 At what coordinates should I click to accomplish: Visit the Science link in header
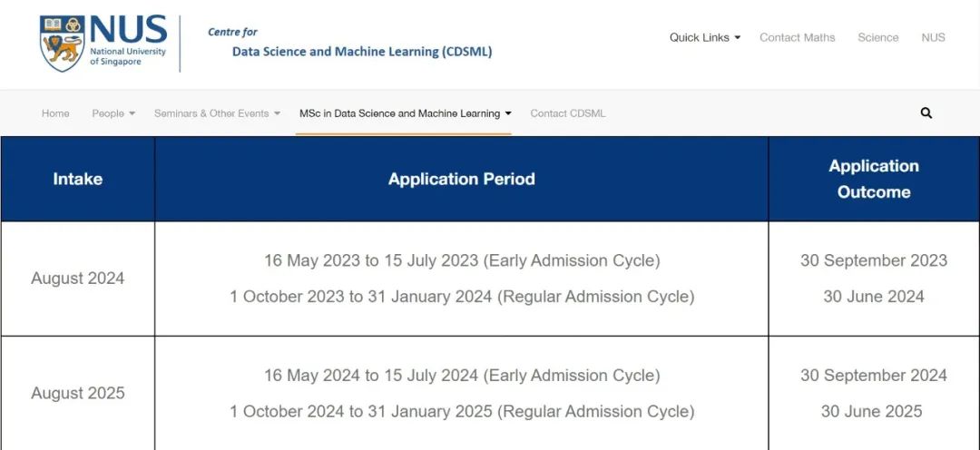(877, 37)
